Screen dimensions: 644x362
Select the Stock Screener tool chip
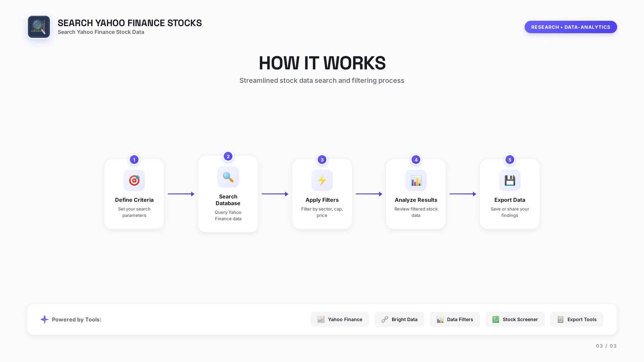[515, 319]
